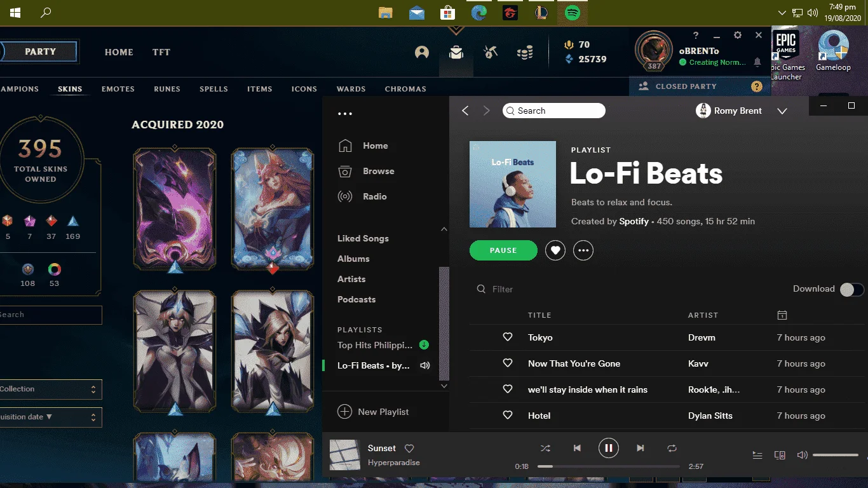This screenshot has width=868, height=488.
Task: Click the green PAUSE button
Action: [503, 250]
